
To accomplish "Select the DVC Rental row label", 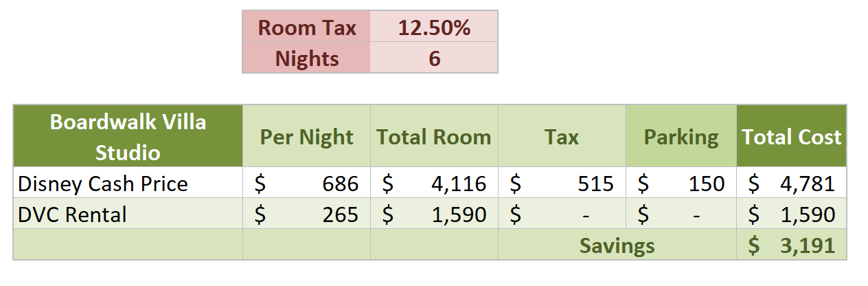I will pos(128,214).
